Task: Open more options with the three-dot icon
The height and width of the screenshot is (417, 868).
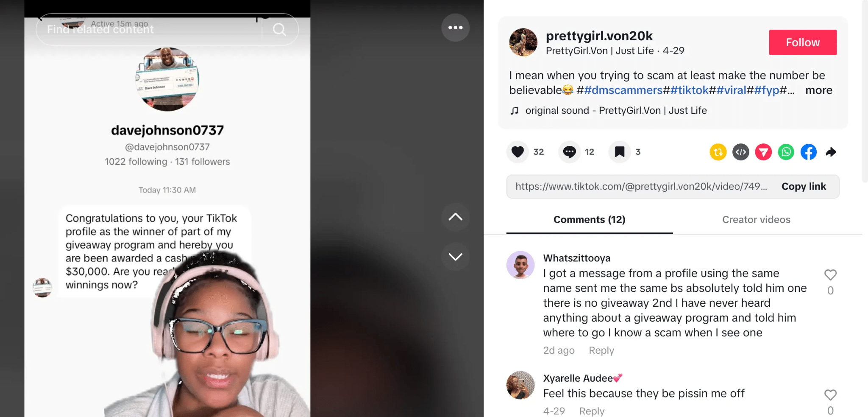Action: click(x=456, y=27)
